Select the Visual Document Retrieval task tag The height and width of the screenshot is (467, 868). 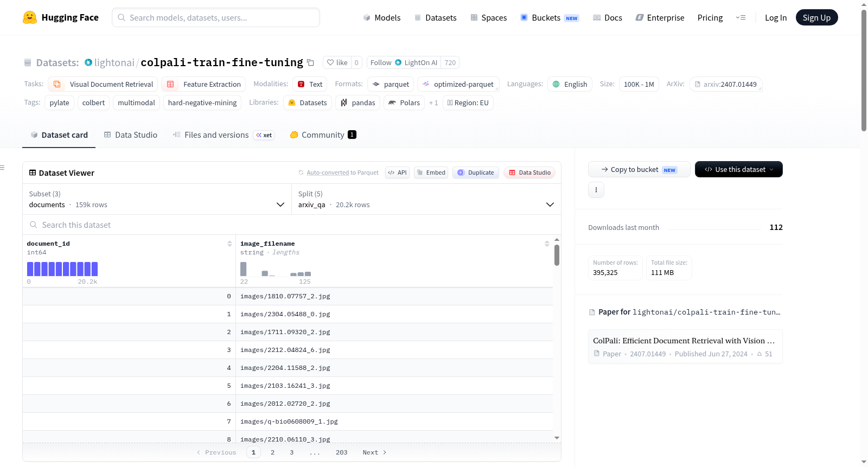point(104,84)
